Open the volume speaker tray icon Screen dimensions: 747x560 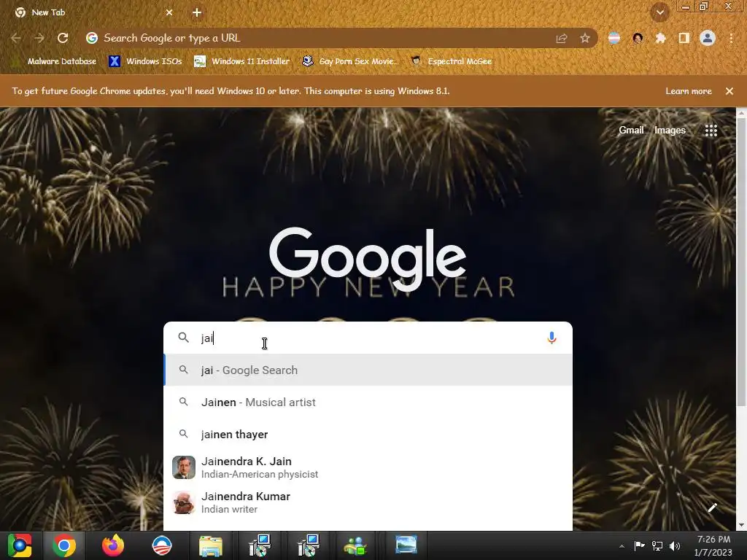click(675, 546)
